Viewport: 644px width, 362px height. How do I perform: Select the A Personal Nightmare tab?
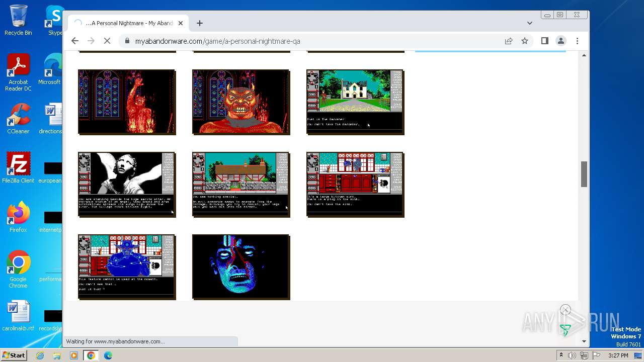128,23
